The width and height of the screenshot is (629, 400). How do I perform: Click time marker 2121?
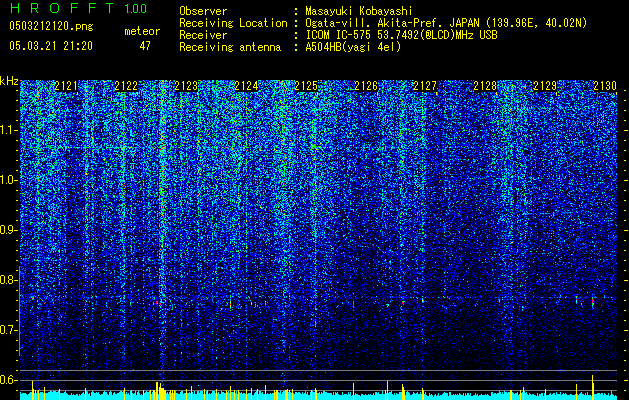[x=66, y=86]
